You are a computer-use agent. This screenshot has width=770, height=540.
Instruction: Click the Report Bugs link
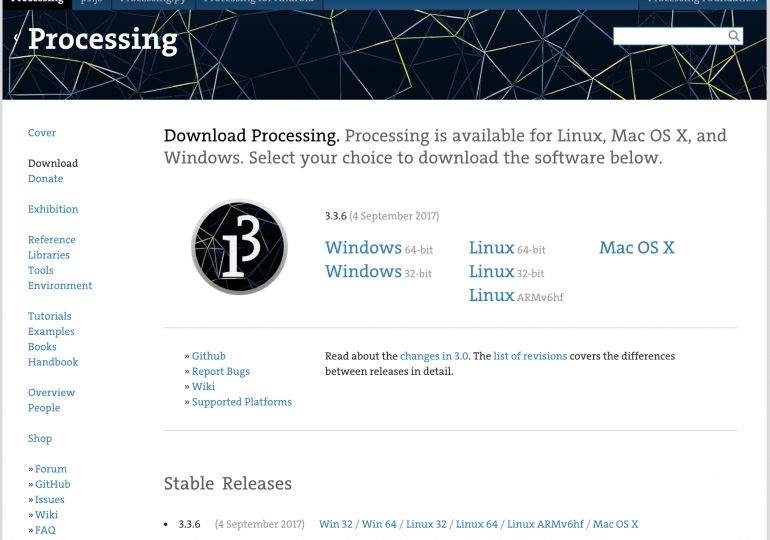(x=221, y=372)
